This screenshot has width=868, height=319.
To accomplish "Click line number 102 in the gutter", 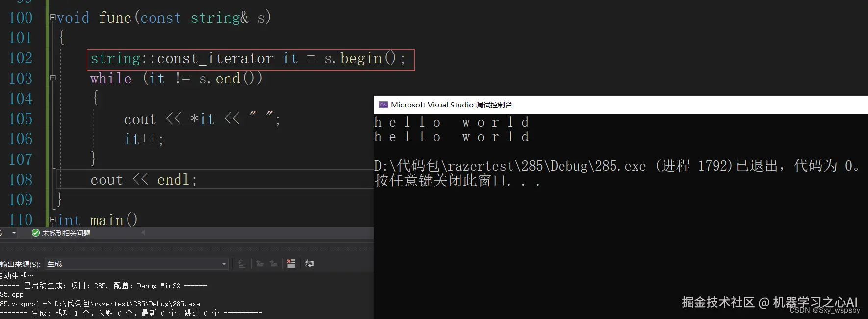I will click(21, 58).
